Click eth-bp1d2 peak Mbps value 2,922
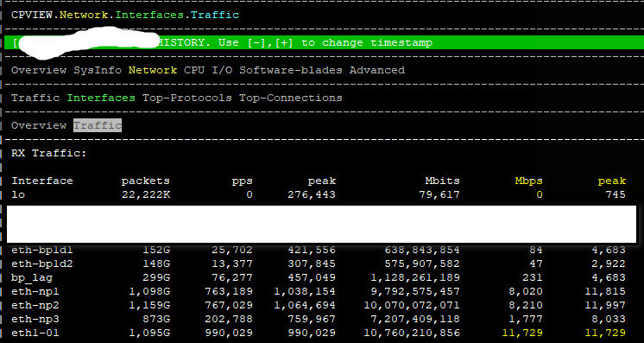 (x=609, y=264)
